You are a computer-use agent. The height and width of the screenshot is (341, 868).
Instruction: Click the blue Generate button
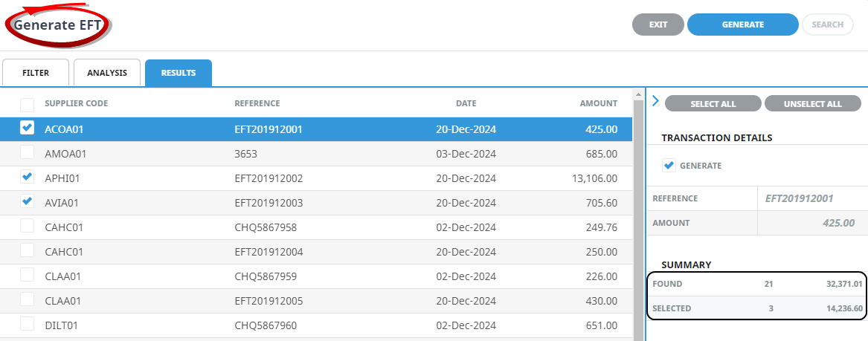click(x=742, y=25)
